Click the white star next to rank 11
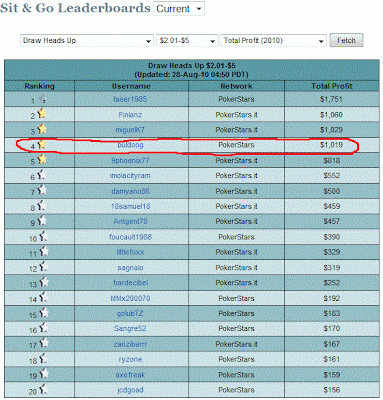Image resolution: width=383 pixels, height=400 pixels. (x=44, y=251)
